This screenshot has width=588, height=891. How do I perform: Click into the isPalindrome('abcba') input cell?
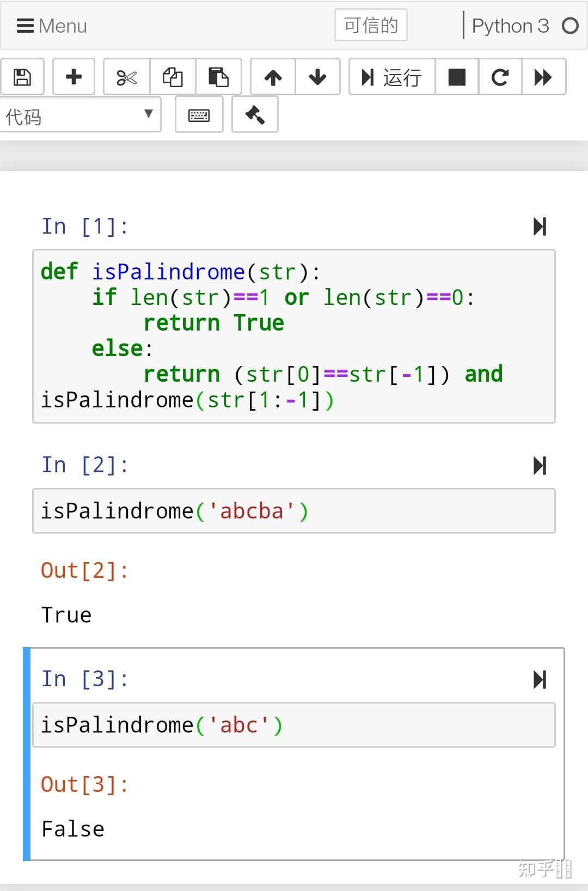tap(294, 511)
